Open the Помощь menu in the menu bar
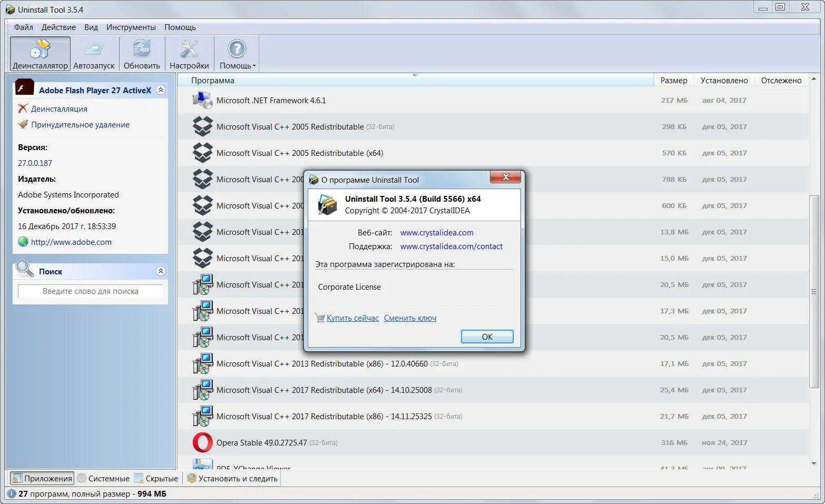825x504 pixels. 180,27
